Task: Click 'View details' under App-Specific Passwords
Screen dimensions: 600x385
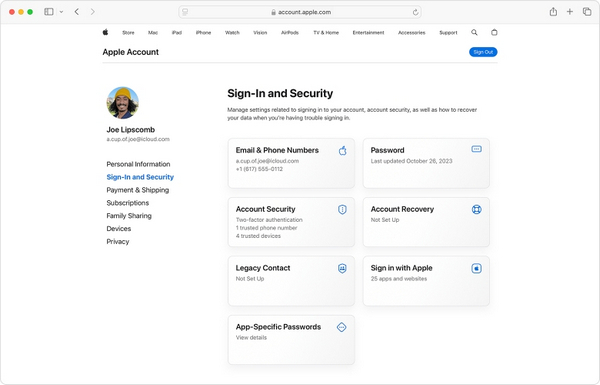Action: click(x=251, y=338)
